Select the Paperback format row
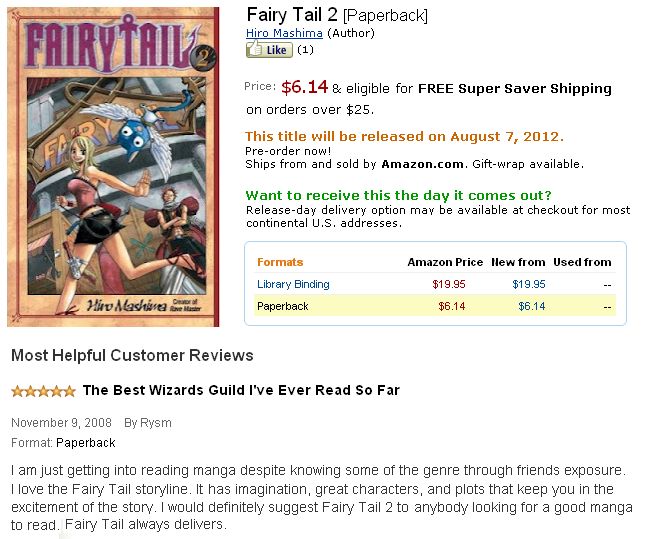 pyautogui.click(x=283, y=306)
